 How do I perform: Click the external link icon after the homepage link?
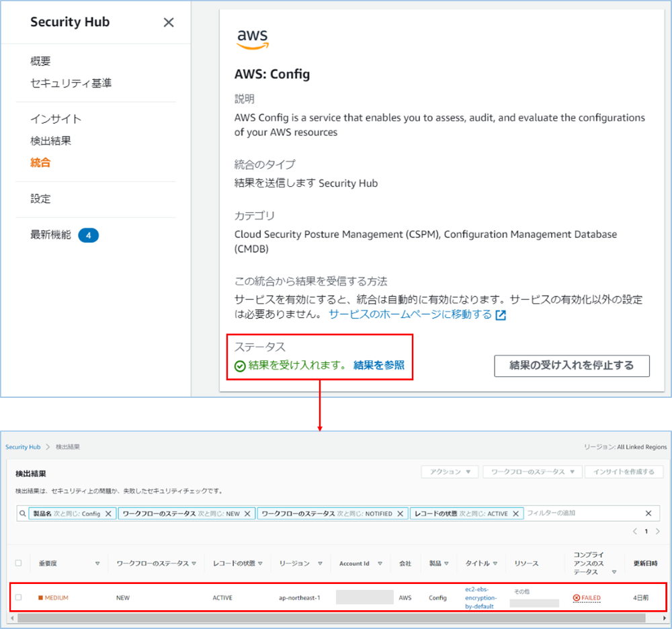pos(501,315)
